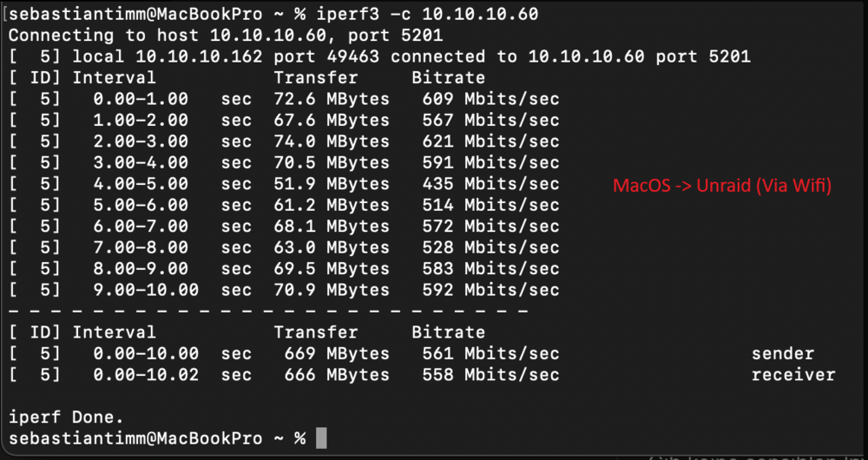This screenshot has width=868, height=460.
Task: Click the '669 MBytes' total transfer value
Action: (337, 353)
